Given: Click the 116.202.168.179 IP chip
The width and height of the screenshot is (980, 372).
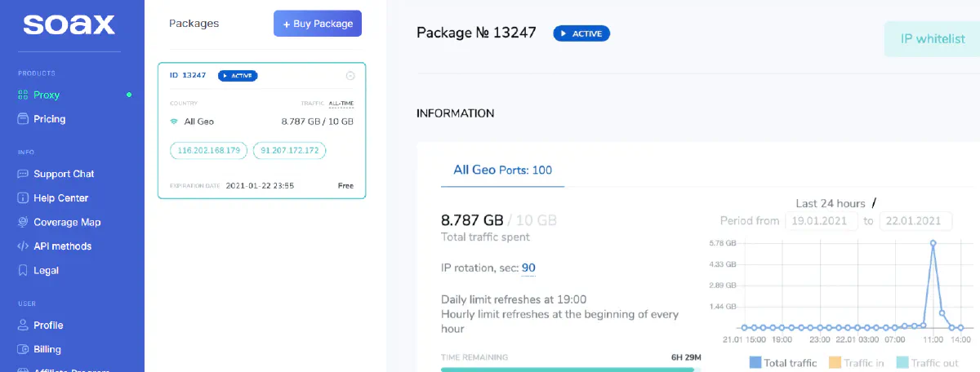Looking at the screenshot, I should tap(208, 150).
